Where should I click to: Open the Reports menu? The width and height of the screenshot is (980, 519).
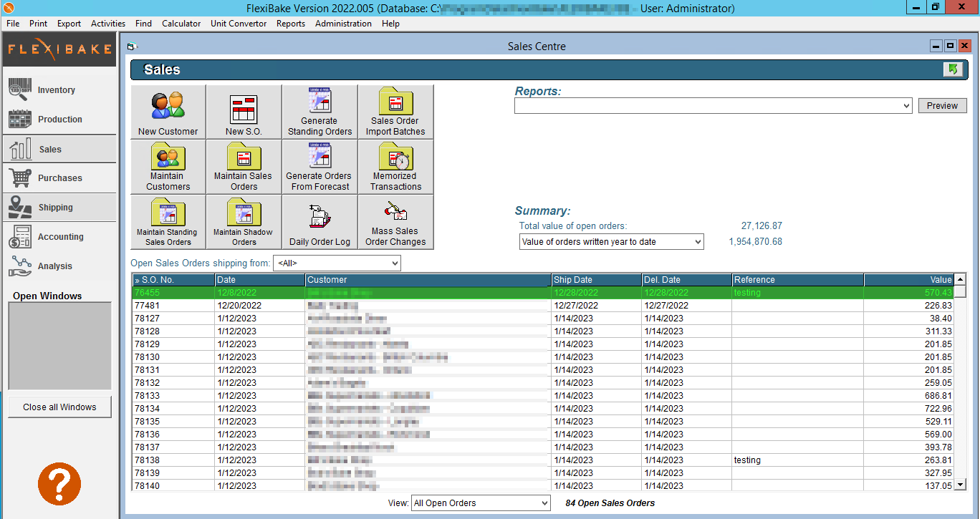click(291, 24)
